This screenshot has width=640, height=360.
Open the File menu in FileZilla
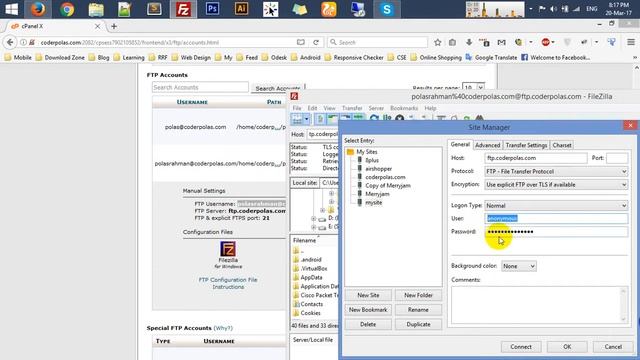coord(297,108)
